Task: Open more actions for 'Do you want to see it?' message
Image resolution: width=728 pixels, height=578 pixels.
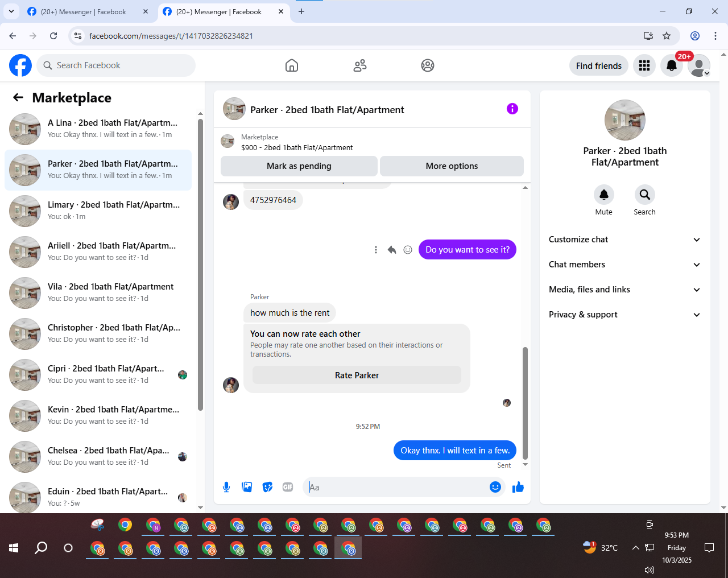Action: pyautogui.click(x=376, y=250)
